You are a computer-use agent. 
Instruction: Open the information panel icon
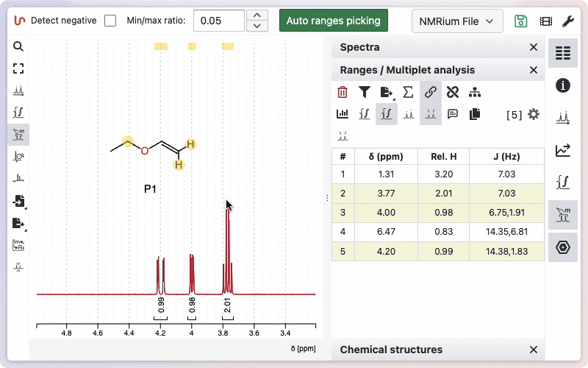pos(563,85)
